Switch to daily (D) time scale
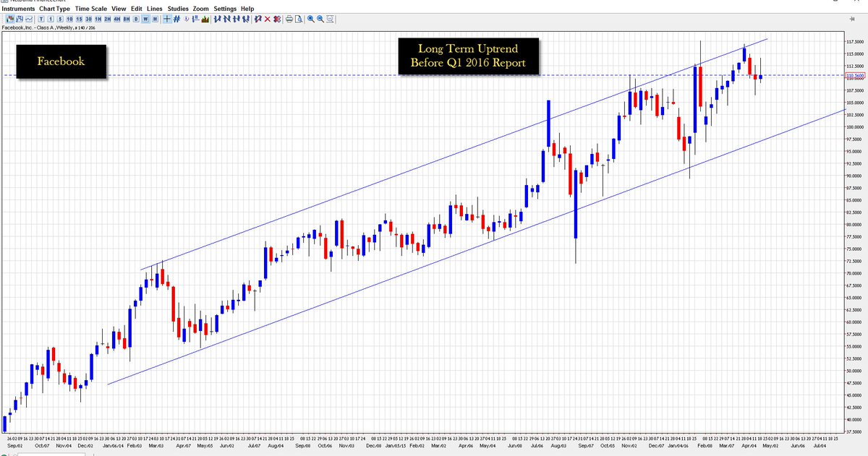This screenshot has height=456, width=868. 136,19
